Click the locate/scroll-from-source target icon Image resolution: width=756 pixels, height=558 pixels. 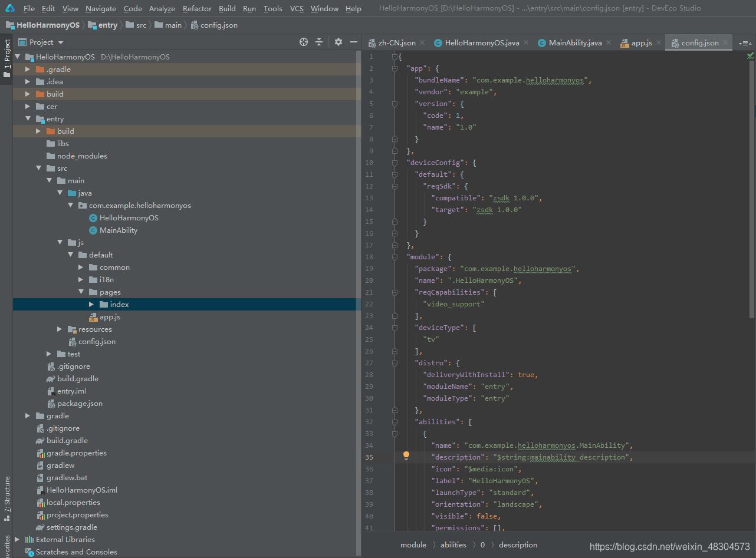tap(304, 42)
